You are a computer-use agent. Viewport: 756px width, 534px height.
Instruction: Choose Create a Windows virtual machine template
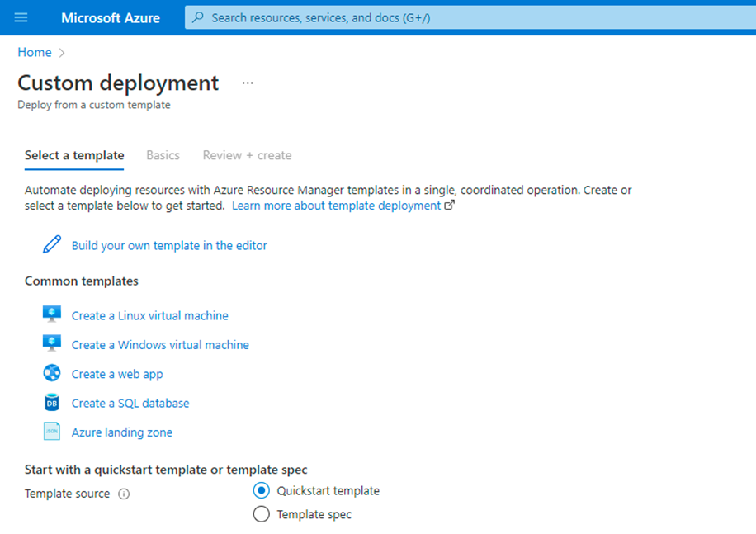160,345
